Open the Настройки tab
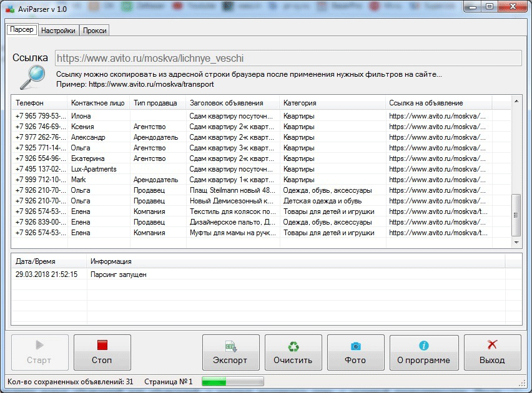Viewport: 532px width, 393px height. coord(58,31)
